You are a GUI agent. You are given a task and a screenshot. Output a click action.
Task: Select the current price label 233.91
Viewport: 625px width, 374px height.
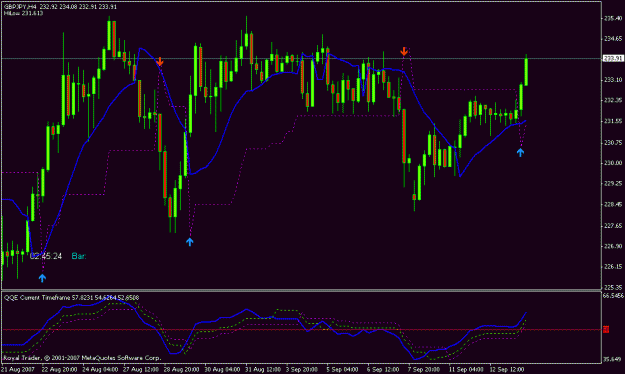[x=613, y=58]
